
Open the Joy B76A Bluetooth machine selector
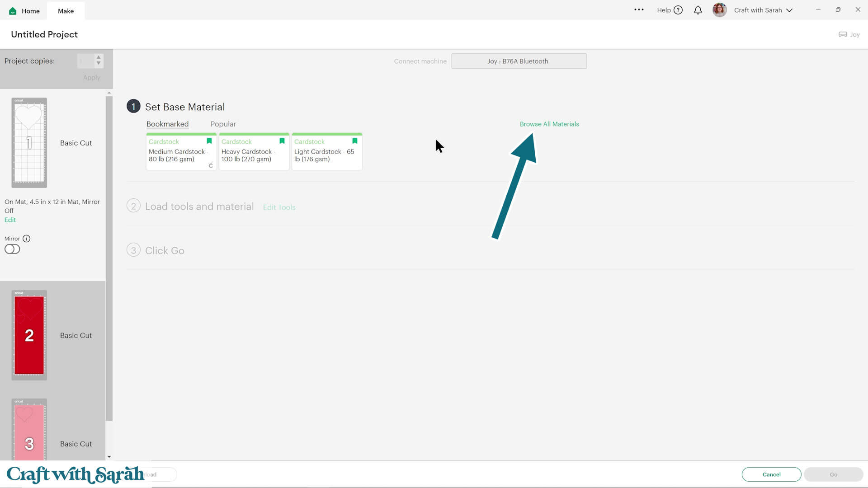(x=519, y=61)
